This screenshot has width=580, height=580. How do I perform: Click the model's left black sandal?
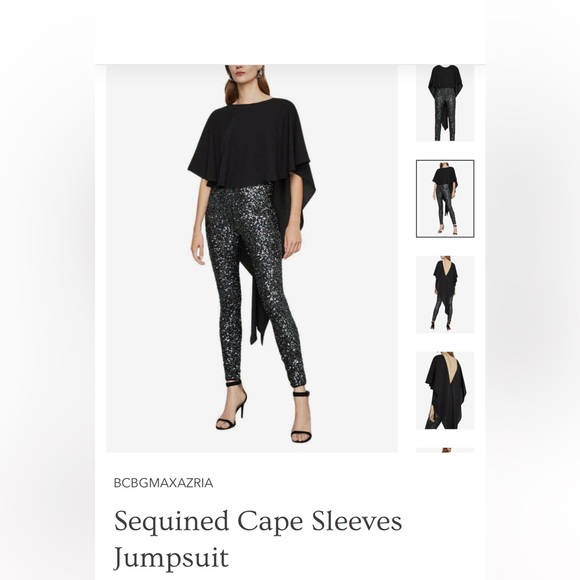coord(301,417)
